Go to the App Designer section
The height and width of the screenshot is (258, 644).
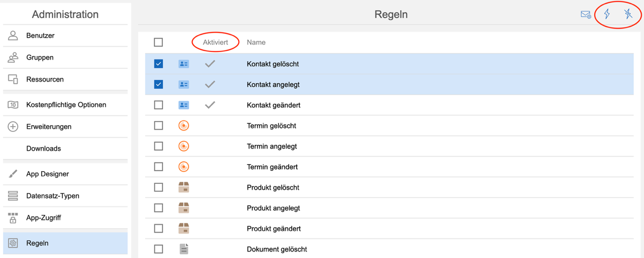pos(47,174)
